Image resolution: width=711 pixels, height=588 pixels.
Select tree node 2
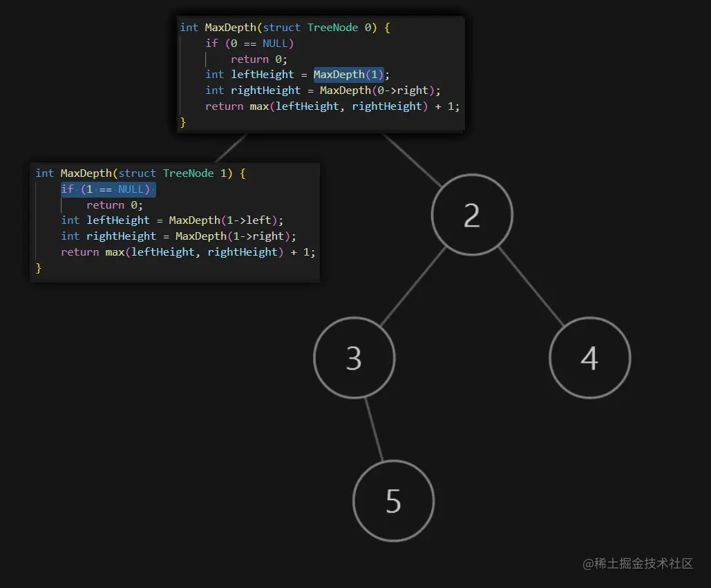click(472, 214)
